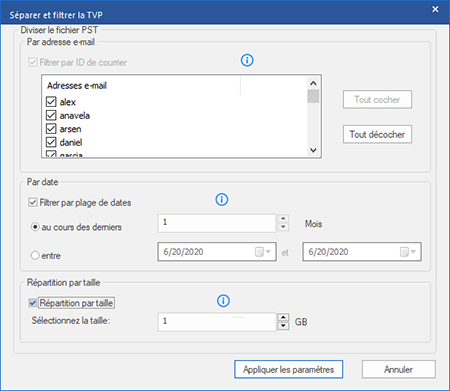
Task: Click the Tout cocher button
Action: point(377,99)
